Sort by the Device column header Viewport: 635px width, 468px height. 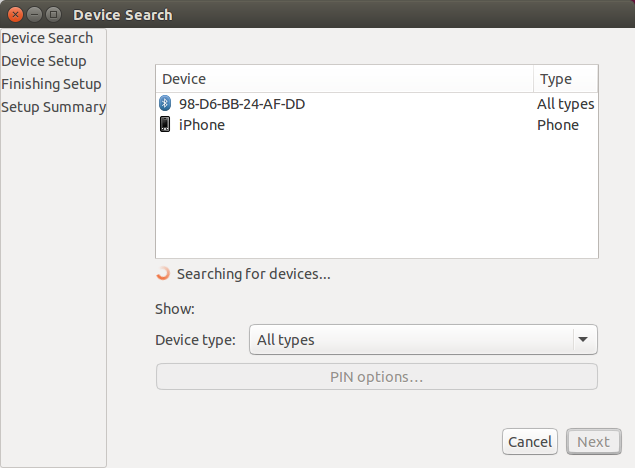345,79
